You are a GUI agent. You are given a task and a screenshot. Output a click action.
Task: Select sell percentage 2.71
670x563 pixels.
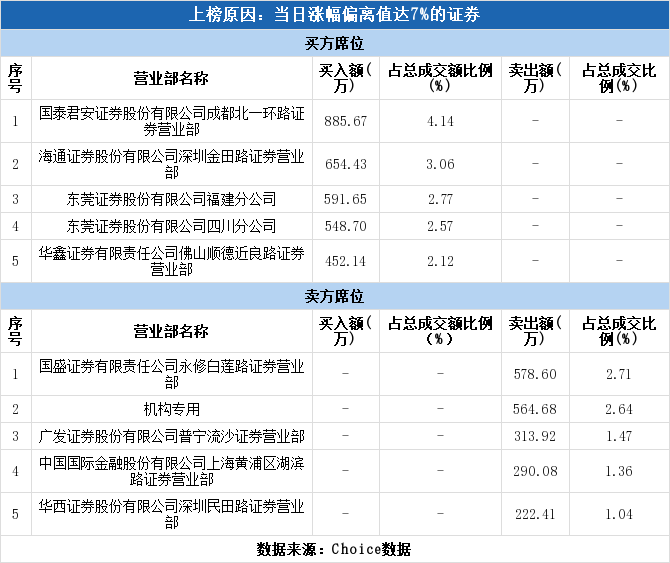[x=619, y=374]
